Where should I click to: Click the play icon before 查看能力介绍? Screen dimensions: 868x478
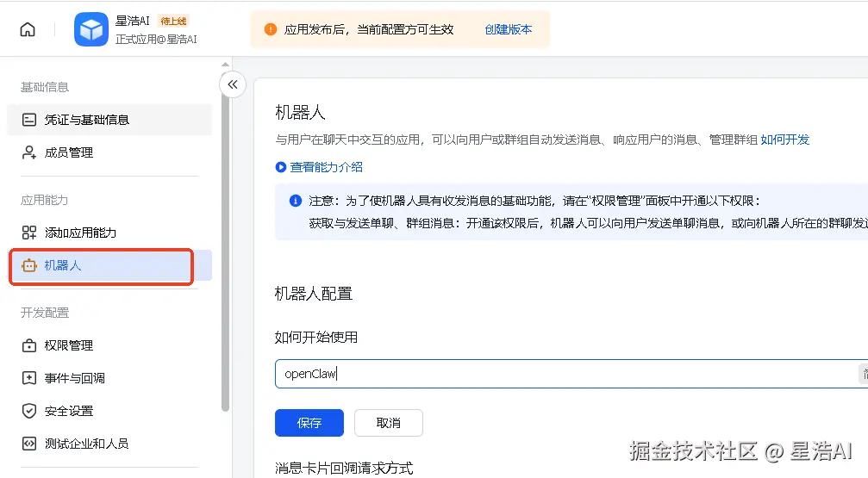point(281,167)
